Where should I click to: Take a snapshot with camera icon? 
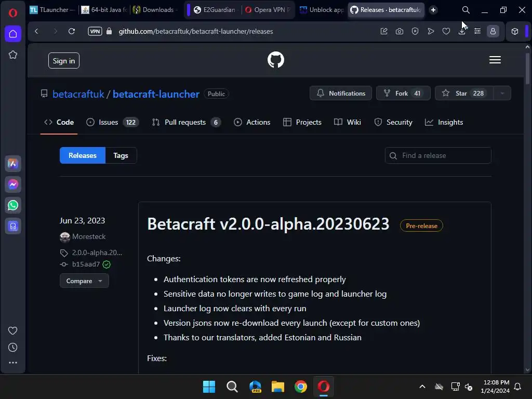(x=400, y=31)
